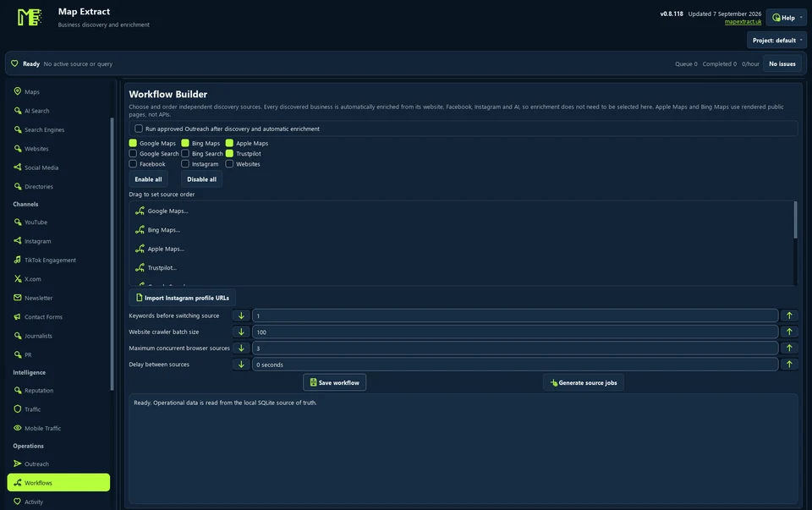Select the Outreach paper-plane icon
Screen dimensions: 812x510
click(18, 463)
